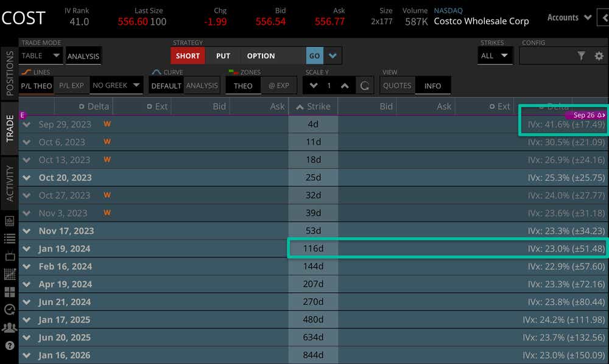Open the chart grid icon in sidebar
Viewport: 609px width, 364px height.
[x=9, y=274]
